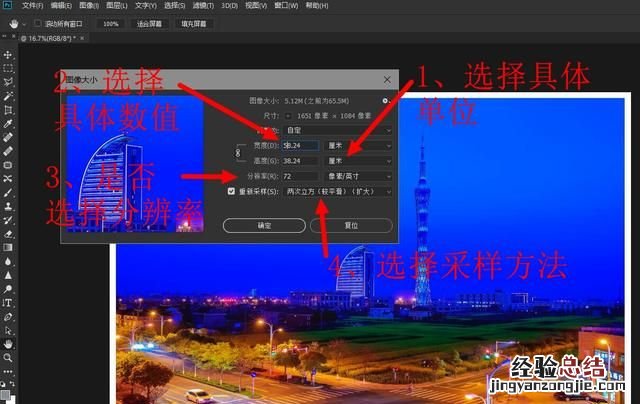Select the Eraser tool
This screenshot has width=640, height=404.
click(x=8, y=234)
